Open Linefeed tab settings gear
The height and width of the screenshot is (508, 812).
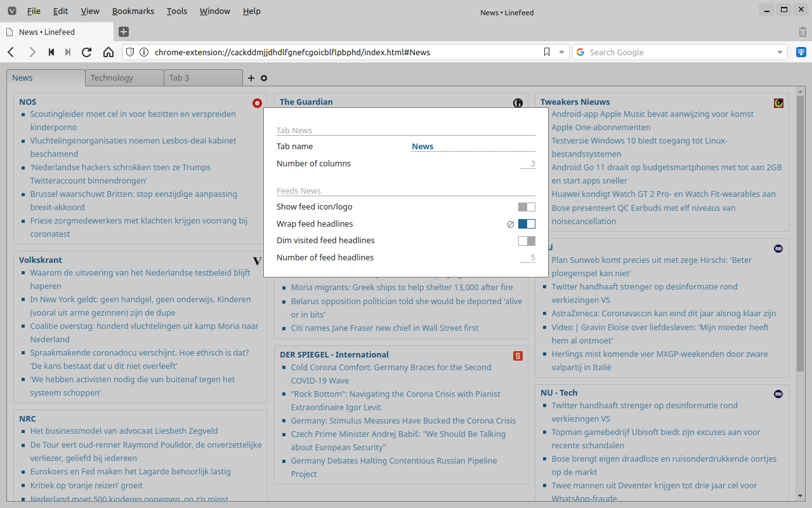coord(264,78)
